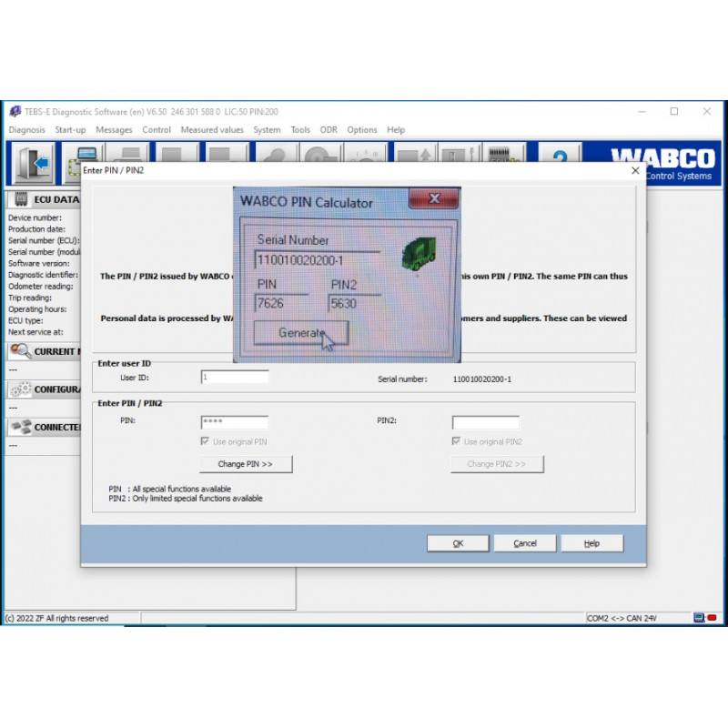
Task: Open the ODR menu
Action: pyautogui.click(x=328, y=129)
